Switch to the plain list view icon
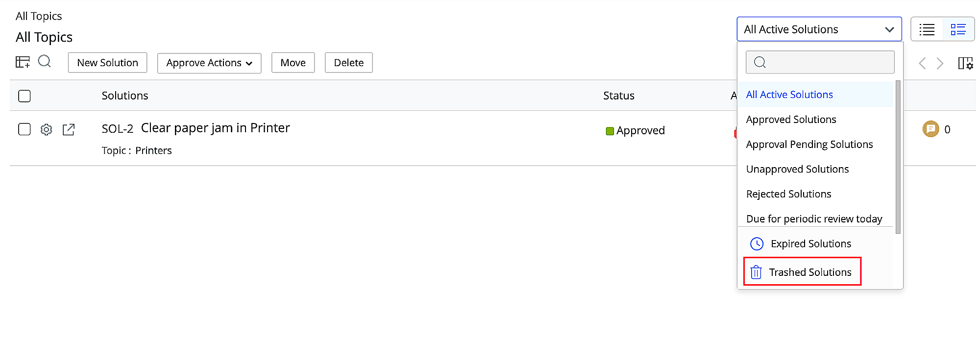The image size is (980, 342). coord(927,29)
